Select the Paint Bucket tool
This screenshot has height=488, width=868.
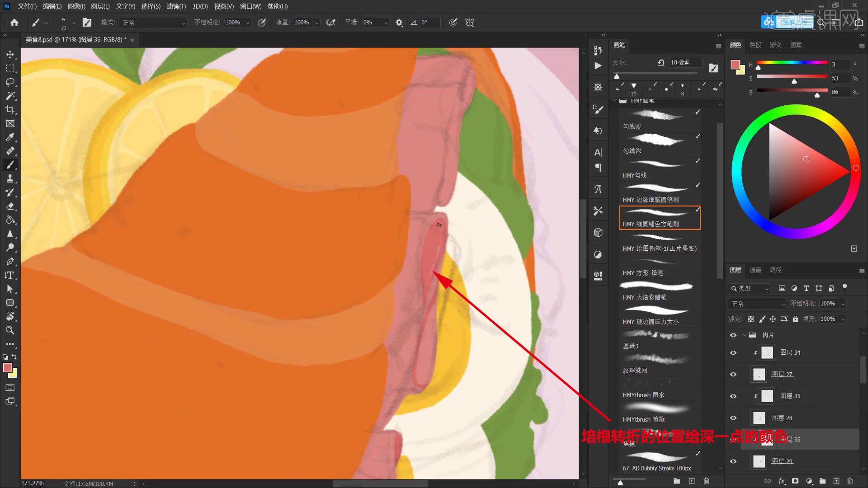coord(10,220)
